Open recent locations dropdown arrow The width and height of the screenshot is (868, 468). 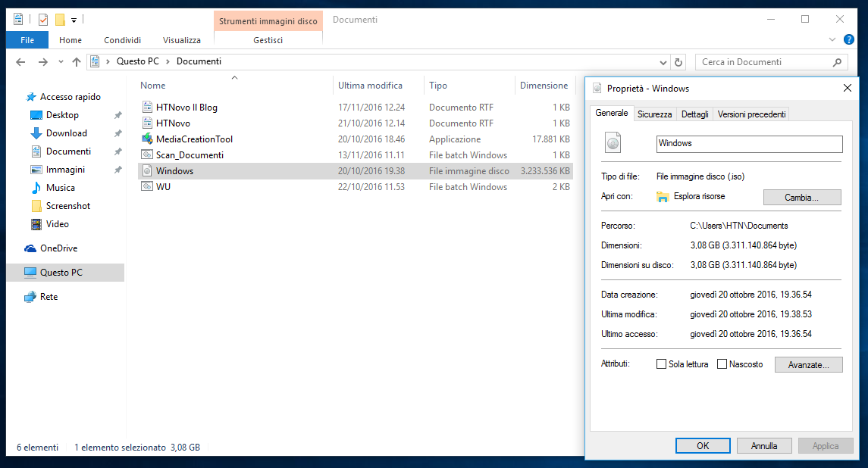click(x=61, y=62)
